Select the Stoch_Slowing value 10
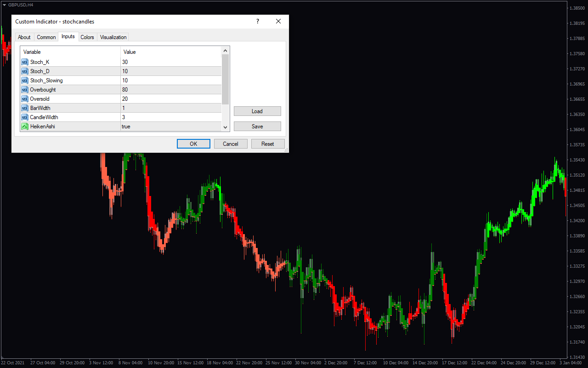The height and width of the screenshot is (368, 588). [171, 80]
